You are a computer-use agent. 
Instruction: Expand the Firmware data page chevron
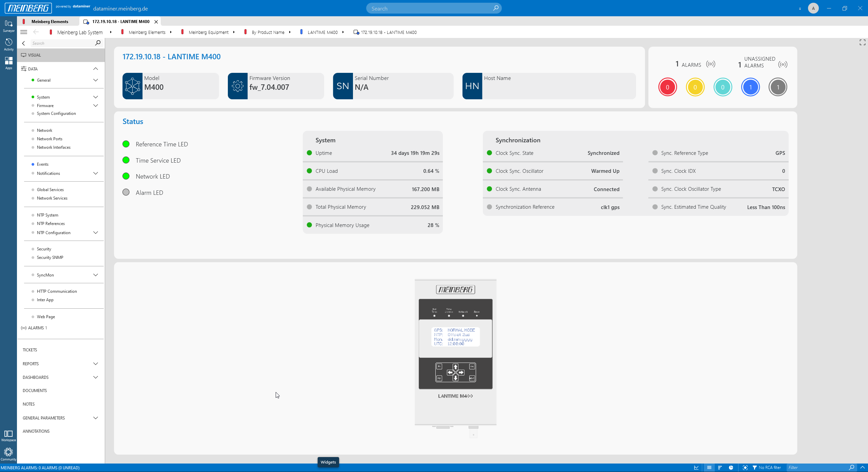click(96, 106)
